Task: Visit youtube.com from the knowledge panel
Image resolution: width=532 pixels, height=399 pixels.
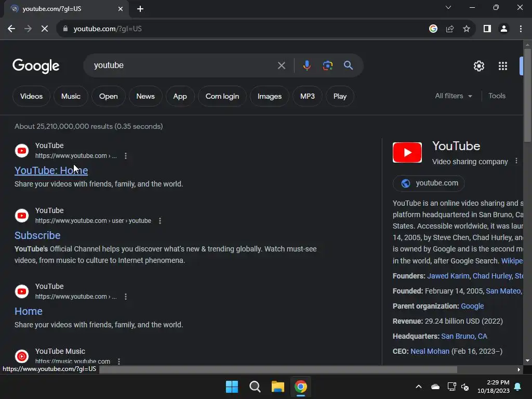Action: click(429, 183)
